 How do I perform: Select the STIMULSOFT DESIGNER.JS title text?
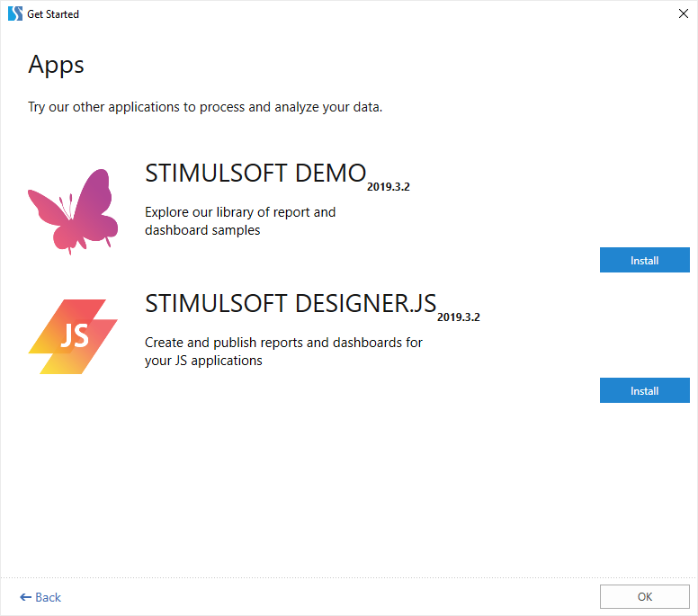291,303
